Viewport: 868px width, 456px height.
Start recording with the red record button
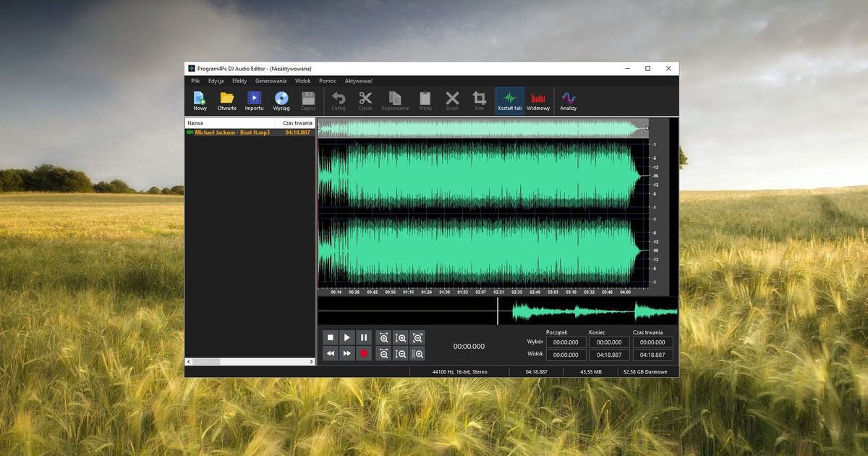coord(364,353)
